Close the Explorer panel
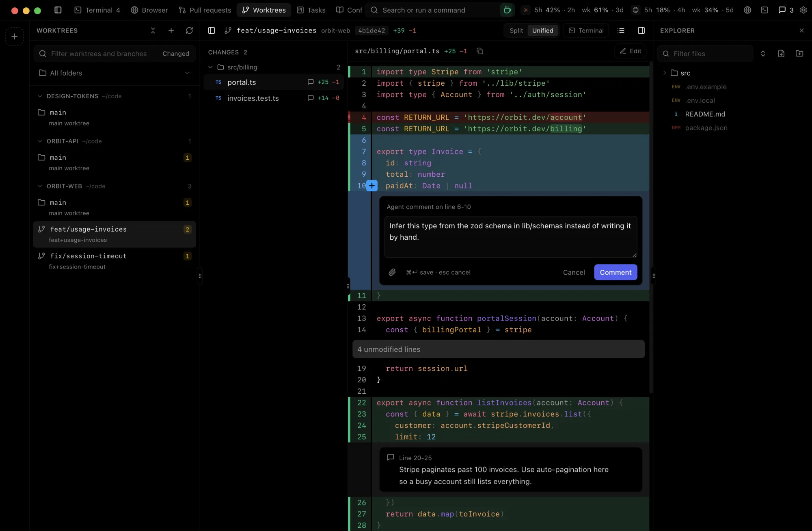The width and height of the screenshot is (812, 531). tap(801, 30)
